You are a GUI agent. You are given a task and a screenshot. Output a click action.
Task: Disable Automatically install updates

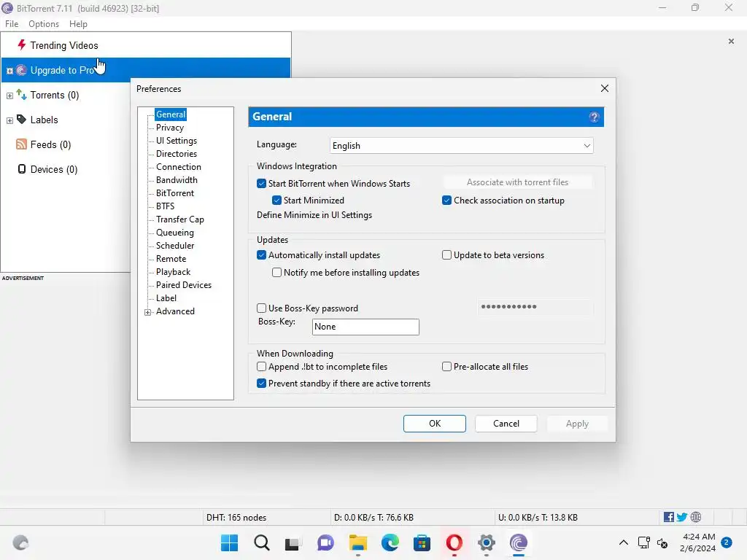(x=262, y=254)
